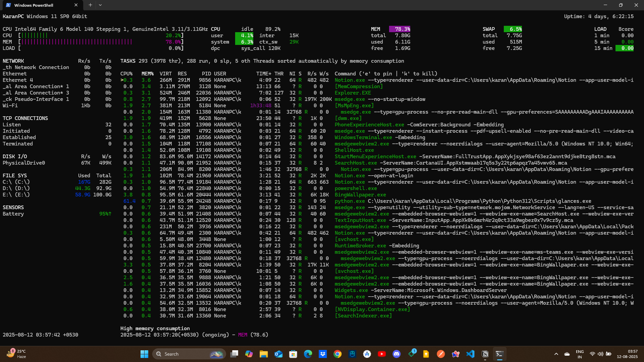Open the clock showing 03:57 12-08-2025
Screen dimensions: 644x362
[x=627, y=354]
